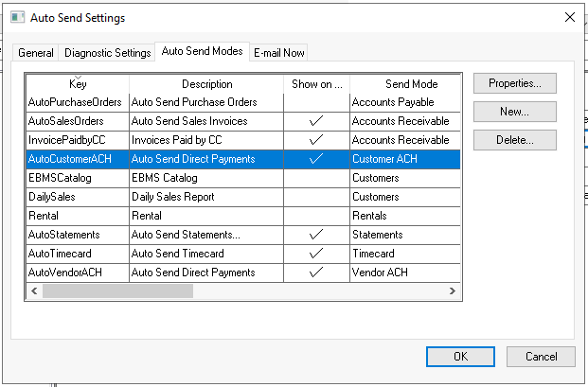Cancel the Auto Send Settings dialog

pyautogui.click(x=540, y=357)
